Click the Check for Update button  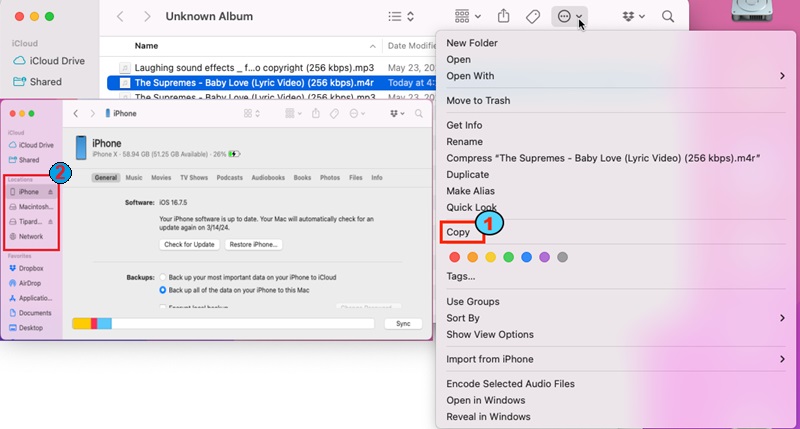[187, 244]
